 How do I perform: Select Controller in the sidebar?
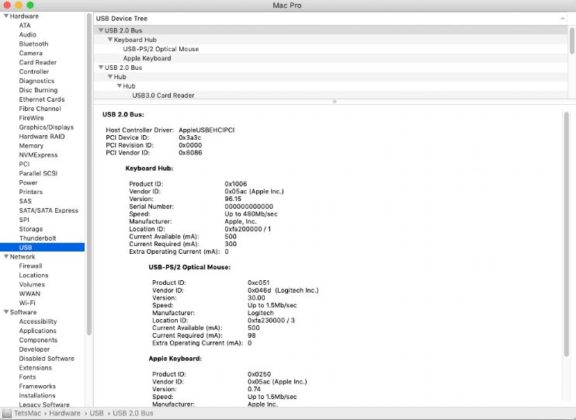(x=34, y=71)
